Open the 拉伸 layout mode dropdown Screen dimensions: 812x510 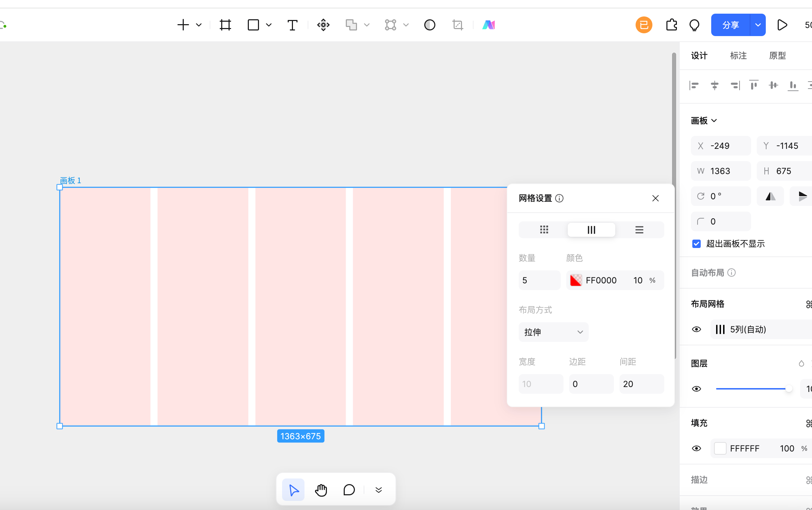[x=554, y=332]
